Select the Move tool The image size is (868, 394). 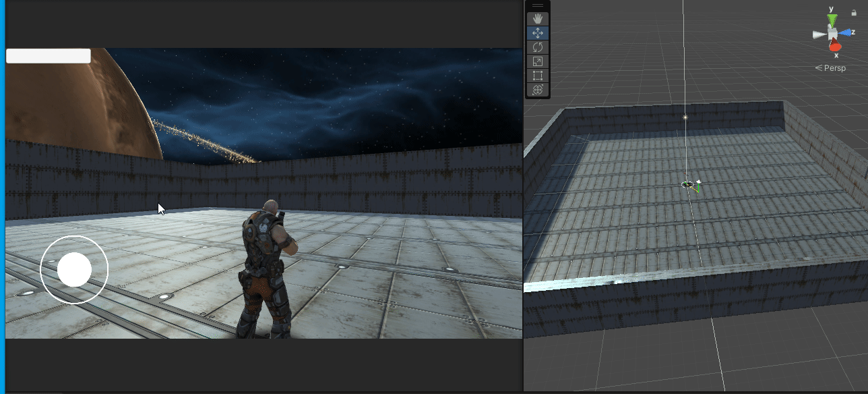(x=538, y=33)
